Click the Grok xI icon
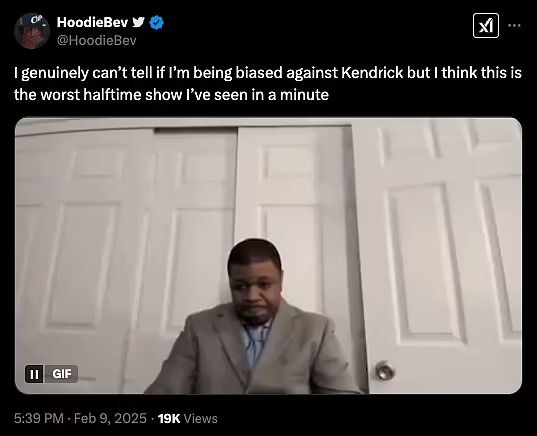The width and height of the screenshot is (537, 436). tap(486, 26)
